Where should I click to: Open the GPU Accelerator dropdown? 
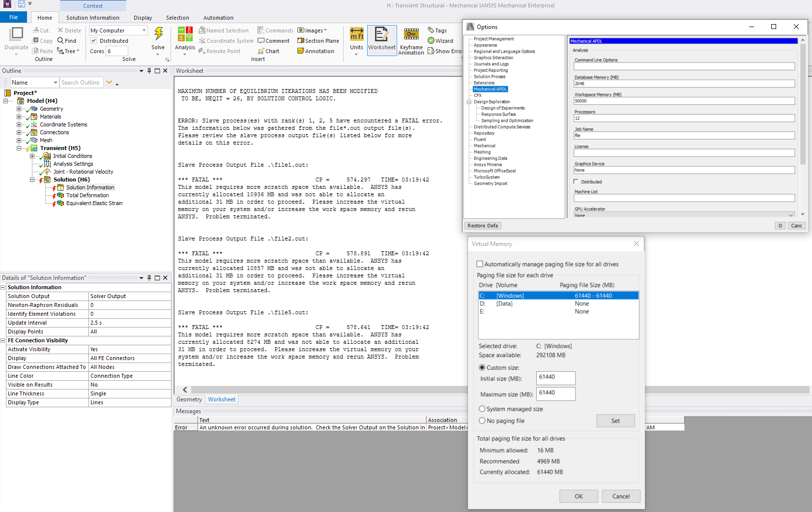(x=791, y=215)
